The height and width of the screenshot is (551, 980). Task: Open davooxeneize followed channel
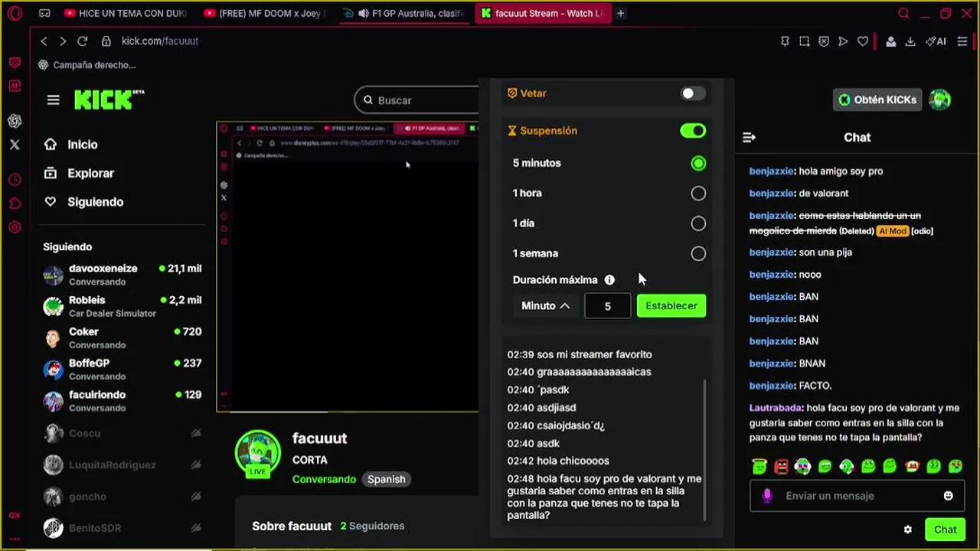click(122, 275)
